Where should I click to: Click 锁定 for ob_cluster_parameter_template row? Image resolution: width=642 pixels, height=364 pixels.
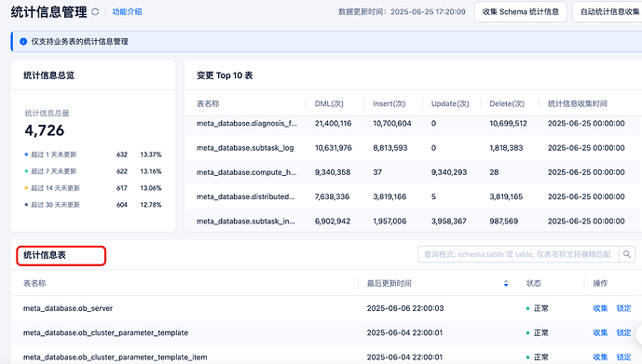(623, 333)
